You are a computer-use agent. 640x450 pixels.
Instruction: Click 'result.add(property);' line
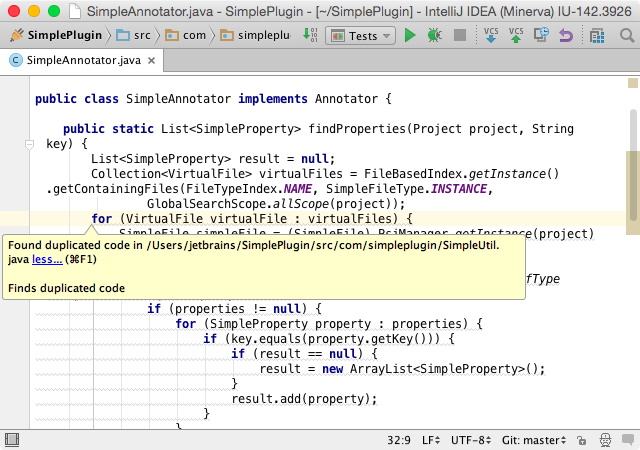click(x=304, y=399)
